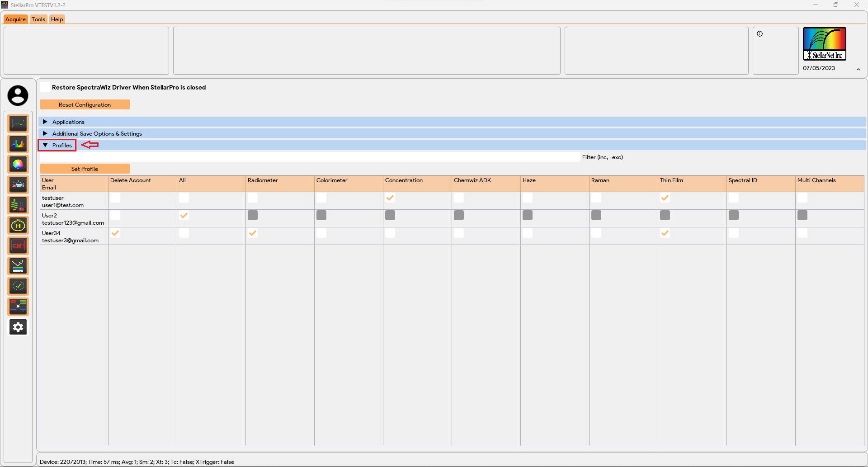This screenshot has width=868, height=467.
Task: Open the settings gear at sidebar bottom
Action: point(18,327)
